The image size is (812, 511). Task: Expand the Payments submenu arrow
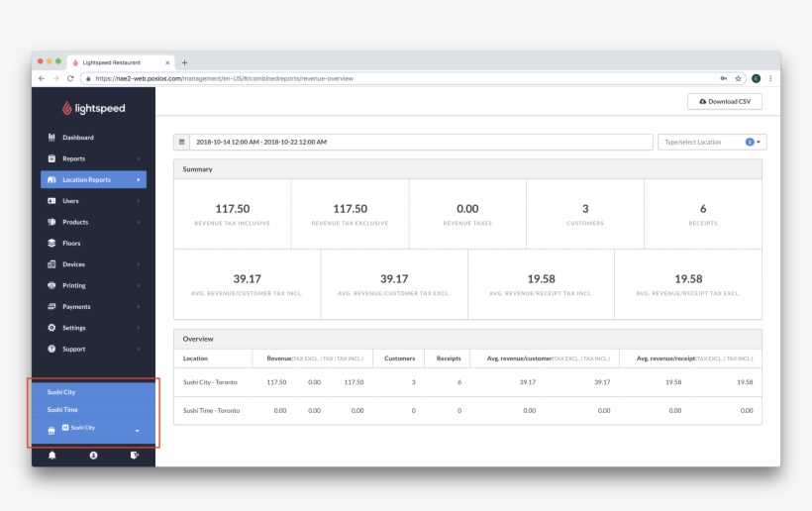tap(139, 306)
